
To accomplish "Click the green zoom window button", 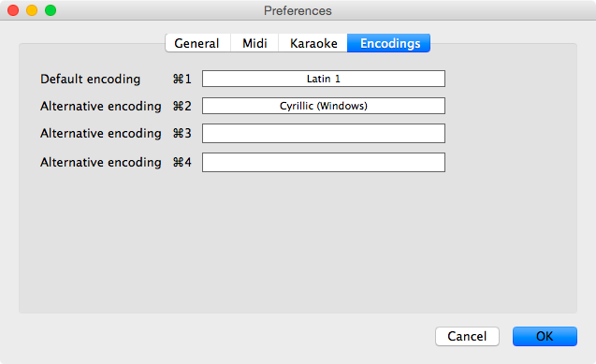I will point(51,10).
